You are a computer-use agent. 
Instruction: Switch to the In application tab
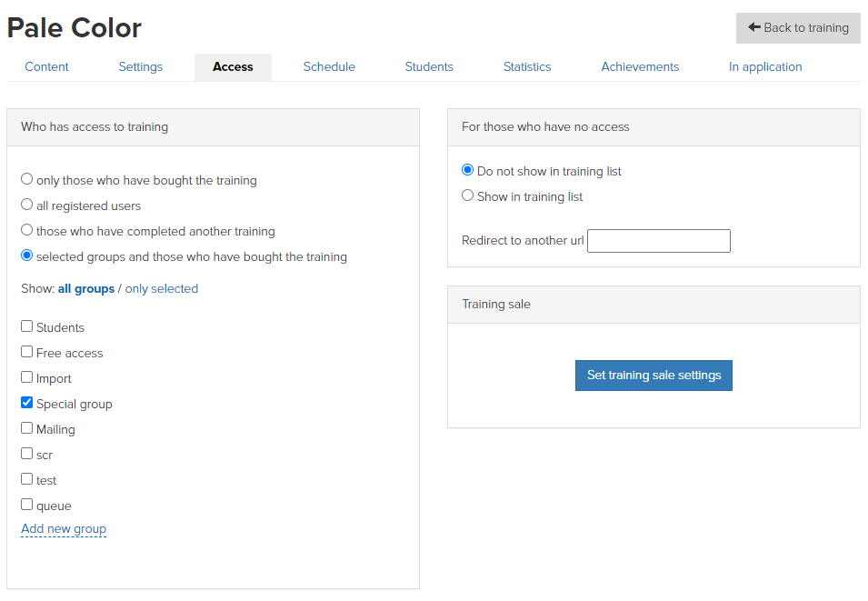coord(765,67)
